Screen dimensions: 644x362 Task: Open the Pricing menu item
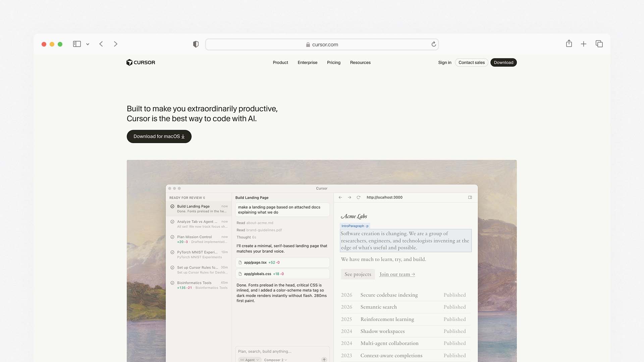pos(333,62)
